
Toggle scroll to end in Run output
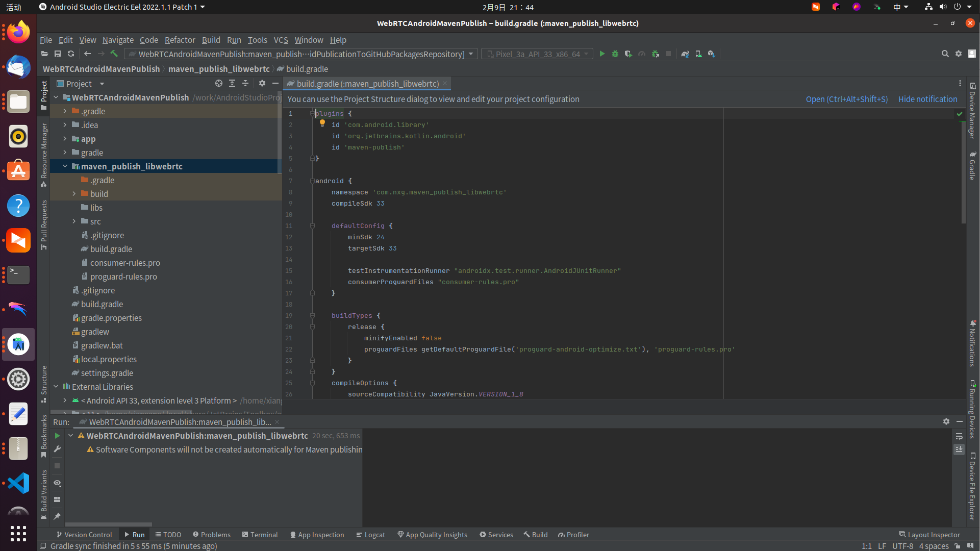[959, 449]
